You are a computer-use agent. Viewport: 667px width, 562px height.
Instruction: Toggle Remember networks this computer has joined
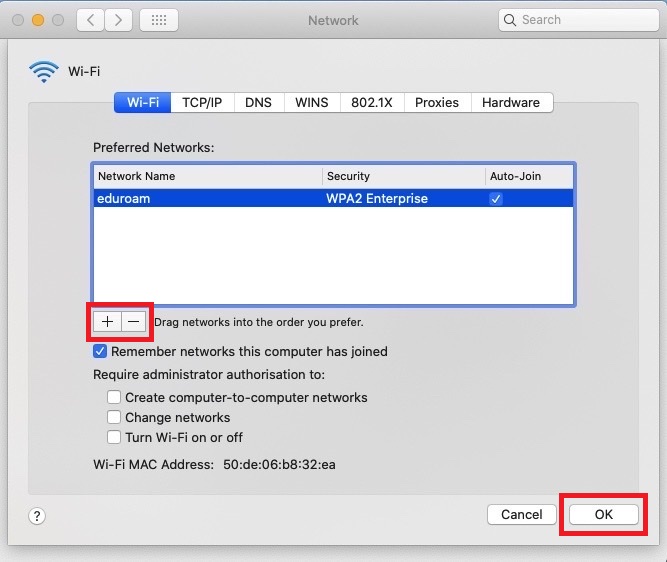pos(100,351)
